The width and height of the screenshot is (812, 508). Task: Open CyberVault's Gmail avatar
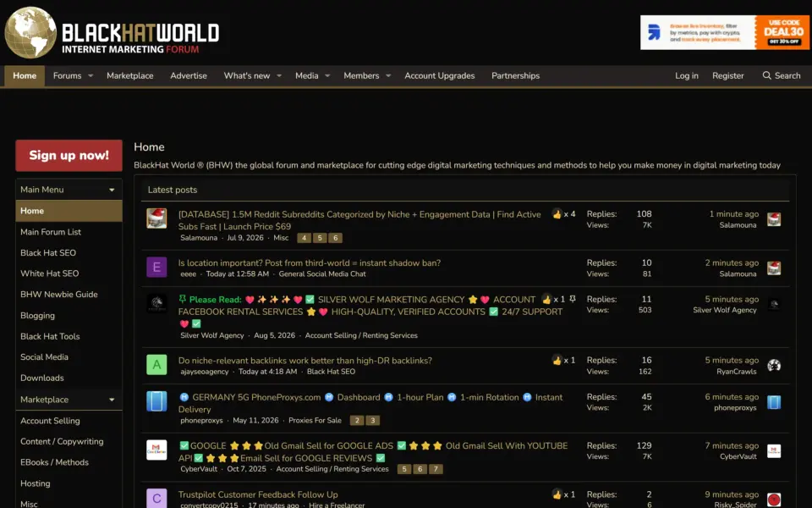[156, 450]
